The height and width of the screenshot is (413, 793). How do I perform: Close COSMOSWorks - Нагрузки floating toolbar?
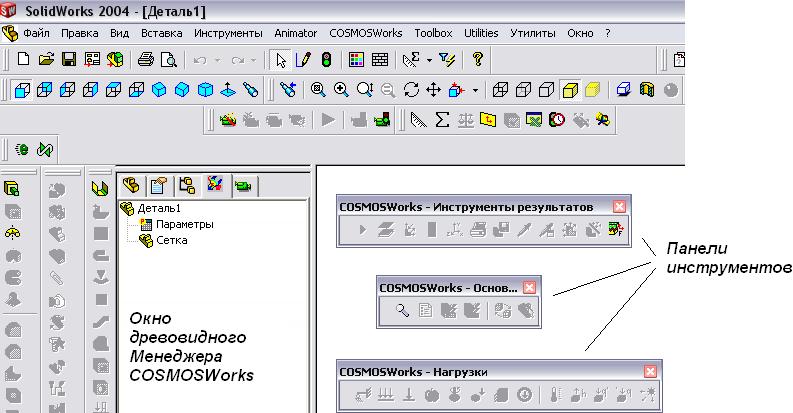(x=650, y=372)
